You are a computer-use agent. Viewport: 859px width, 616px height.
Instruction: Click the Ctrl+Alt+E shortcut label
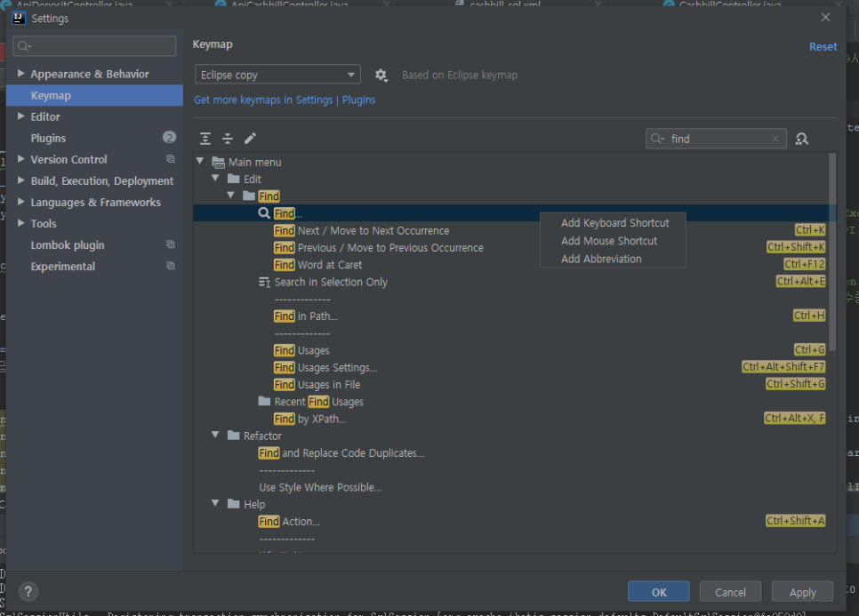click(800, 282)
